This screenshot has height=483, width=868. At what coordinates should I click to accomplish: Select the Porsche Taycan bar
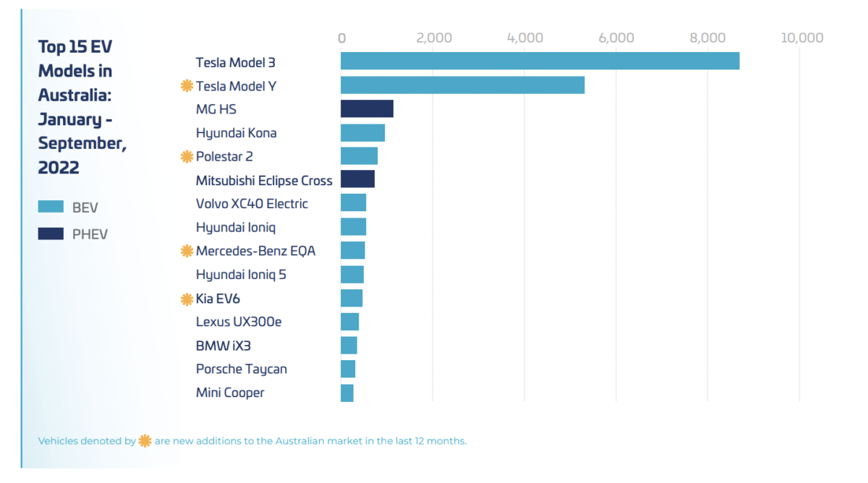(348, 369)
